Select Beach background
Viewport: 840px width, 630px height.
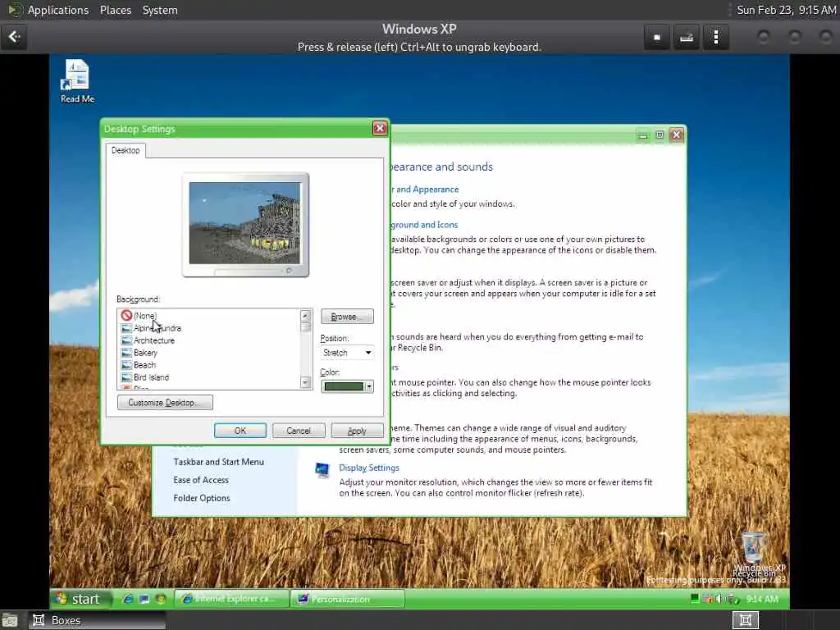(x=139, y=365)
